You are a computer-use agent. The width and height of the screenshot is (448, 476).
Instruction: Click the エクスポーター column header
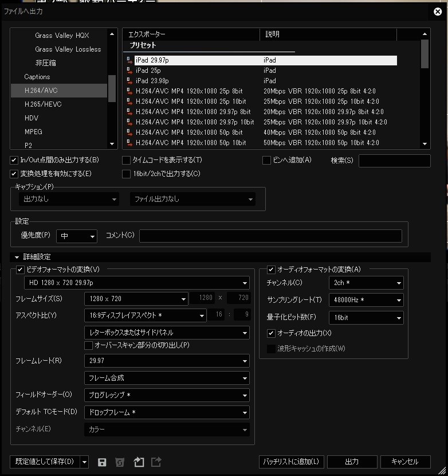tap(191, 34)
